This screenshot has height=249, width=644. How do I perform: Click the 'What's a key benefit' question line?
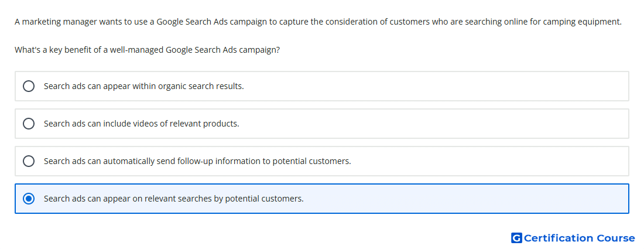(x=148, y=50)
